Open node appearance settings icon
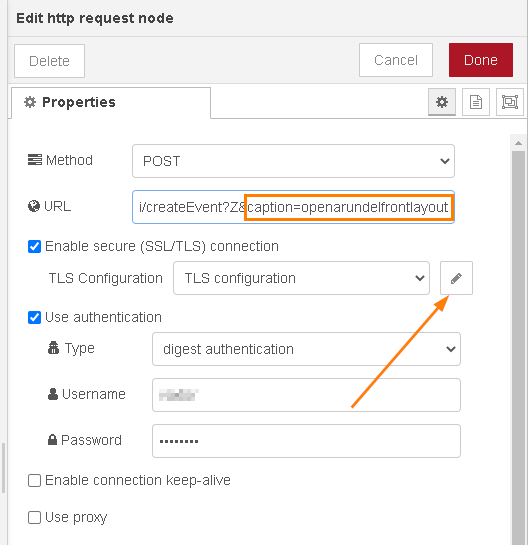This screenshot has height=545, width=528. (x=510, y=102)
